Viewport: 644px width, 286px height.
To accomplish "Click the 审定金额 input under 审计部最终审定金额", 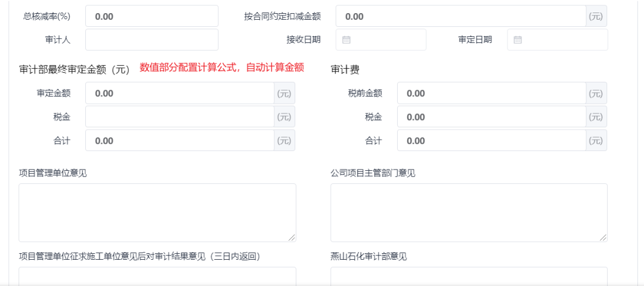I will (x=179, y=93).
